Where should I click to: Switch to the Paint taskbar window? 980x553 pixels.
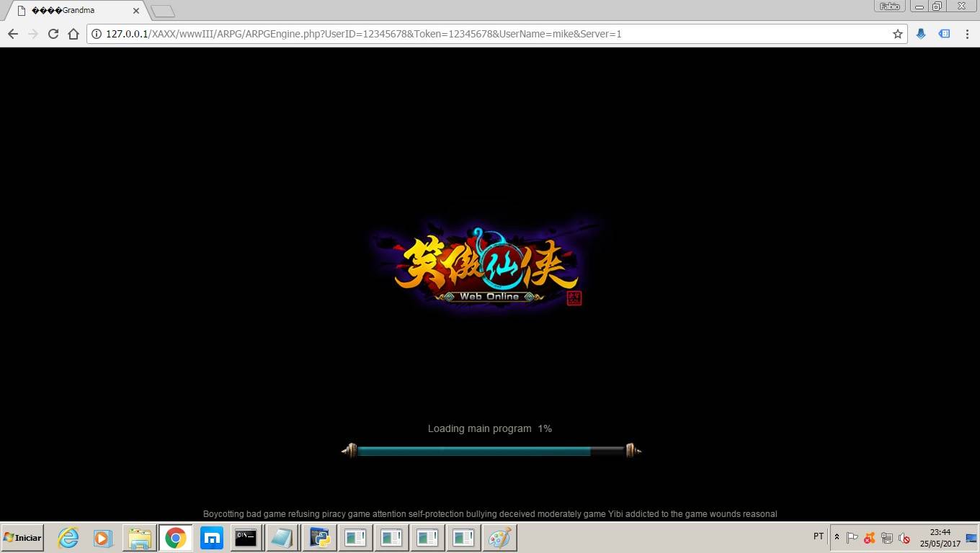499,538
